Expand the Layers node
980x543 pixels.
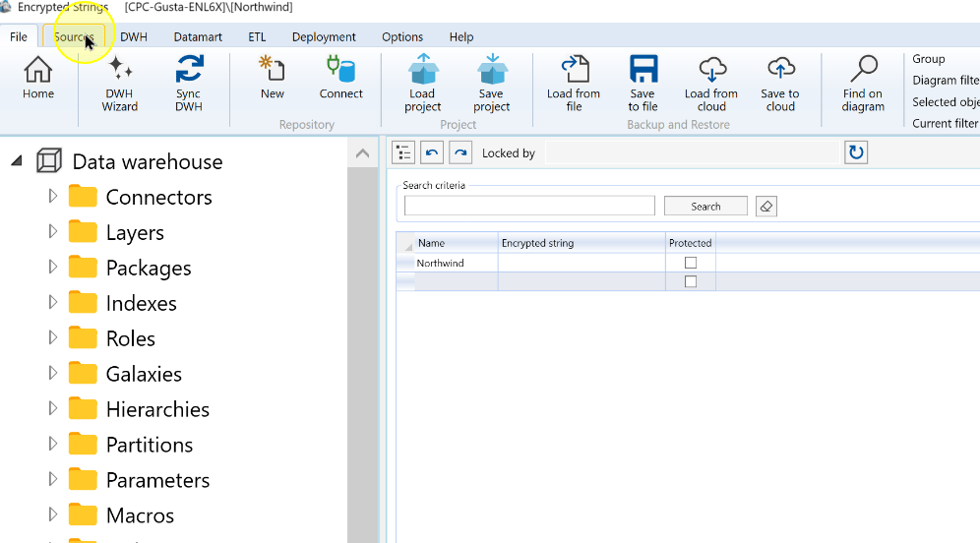(52, 232)
